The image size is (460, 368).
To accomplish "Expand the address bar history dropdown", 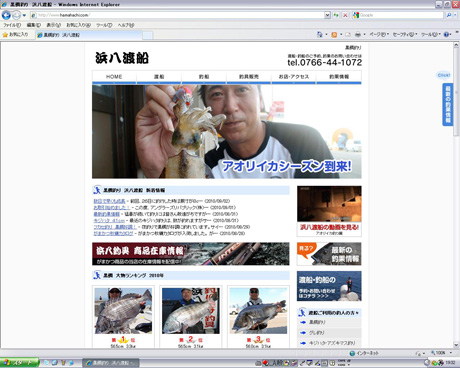I will 327,15.
